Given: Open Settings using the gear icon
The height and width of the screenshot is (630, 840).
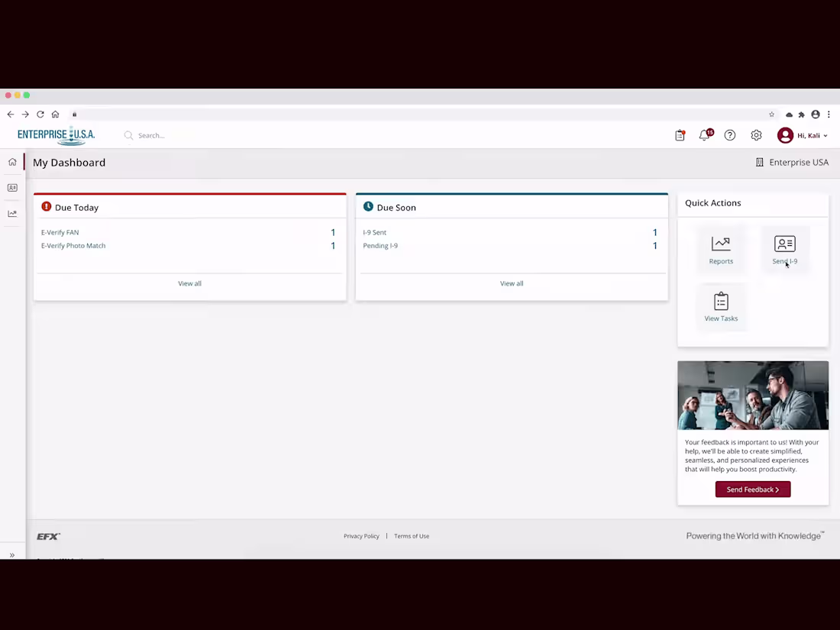Looking at the screenshot, I should [756, 135].
